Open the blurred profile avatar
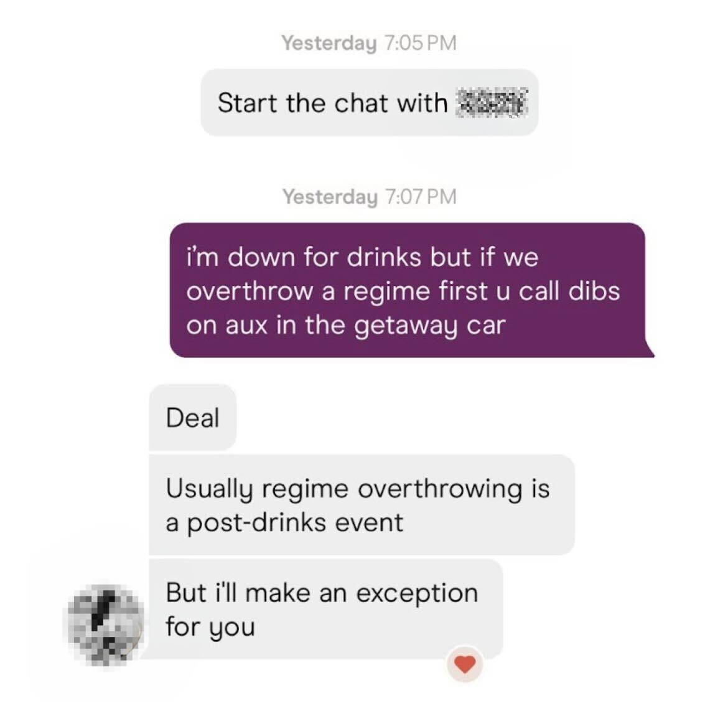This screenshot has height=716, width=728. tap(105, 624)
